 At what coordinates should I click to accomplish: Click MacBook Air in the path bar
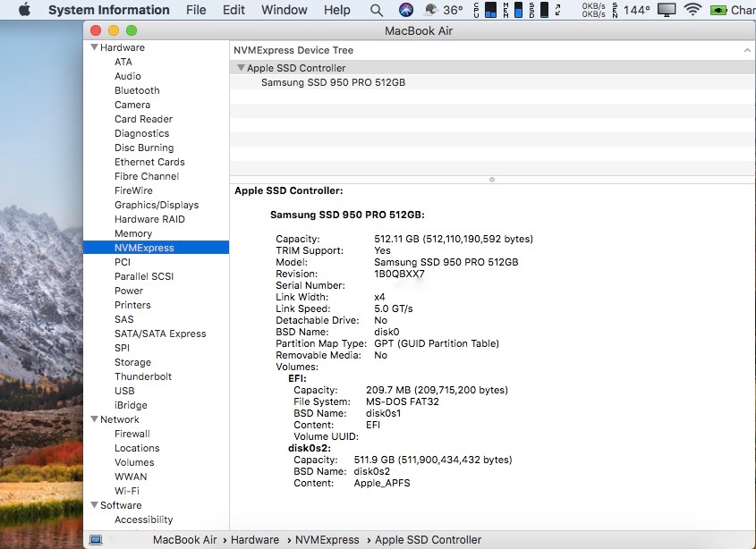[x=184, y=540]
